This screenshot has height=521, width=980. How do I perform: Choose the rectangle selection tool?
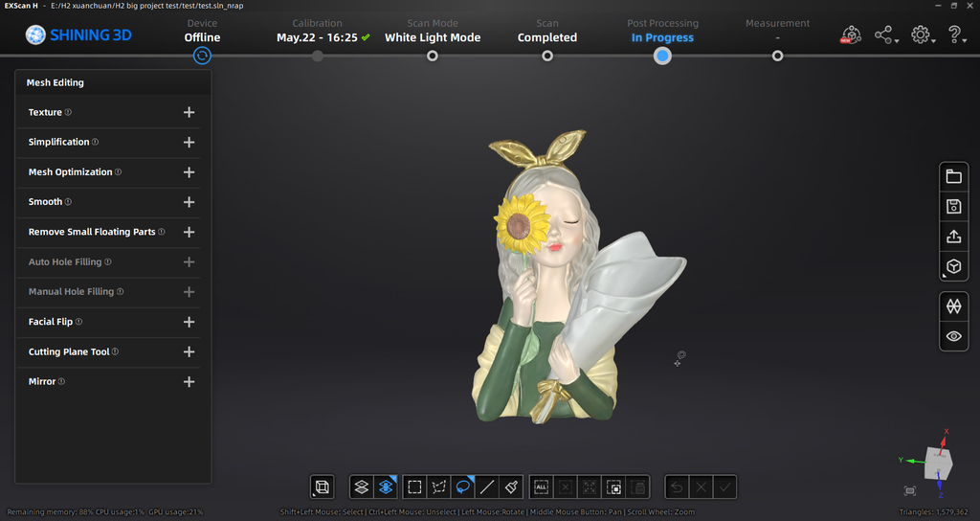pyautogui.click(x=414, y=487)
